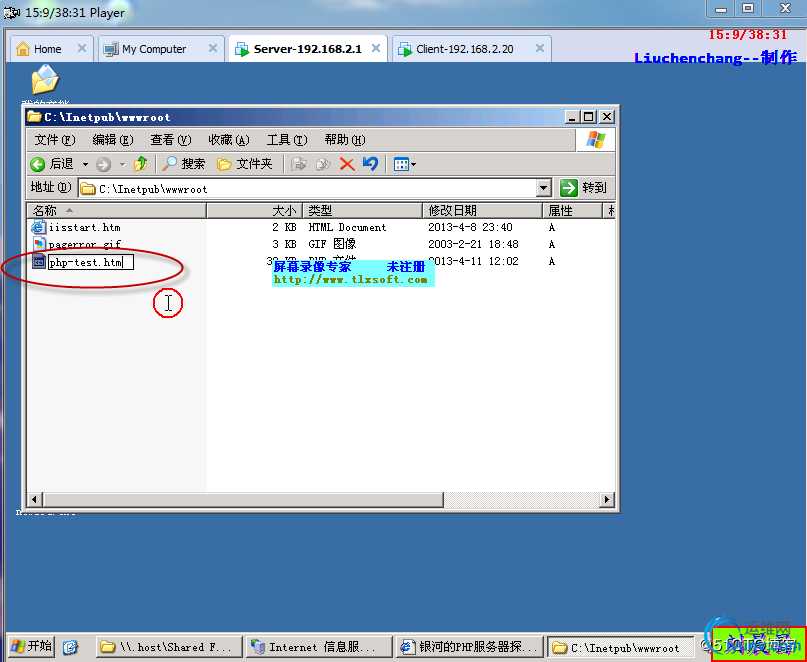Click the Explorer window title bar folder icon

(x=34, y=117)
